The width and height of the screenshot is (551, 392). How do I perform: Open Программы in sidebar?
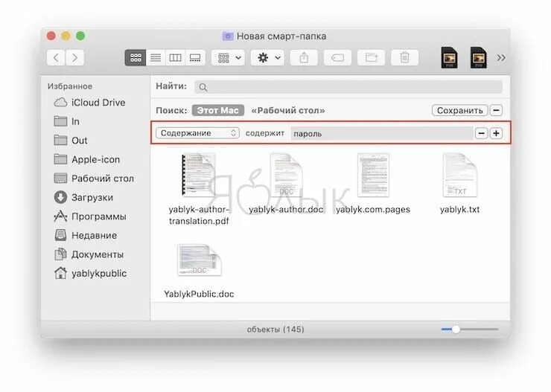point(90,216)
